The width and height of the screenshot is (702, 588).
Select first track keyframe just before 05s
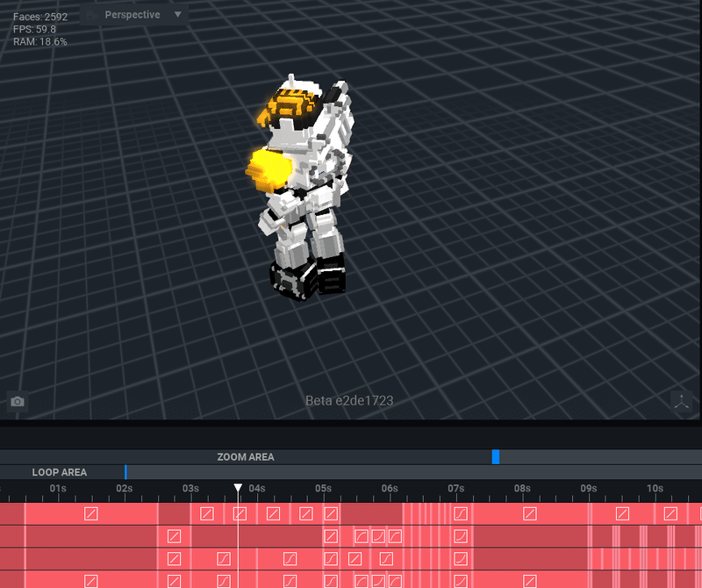(306, 513)
